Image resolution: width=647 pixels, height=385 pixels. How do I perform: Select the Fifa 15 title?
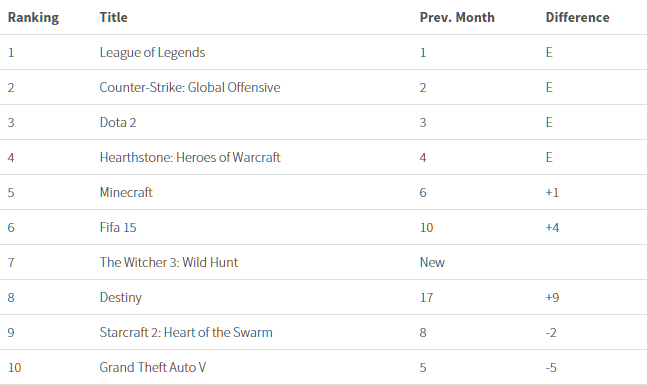[x=118, y=227]
